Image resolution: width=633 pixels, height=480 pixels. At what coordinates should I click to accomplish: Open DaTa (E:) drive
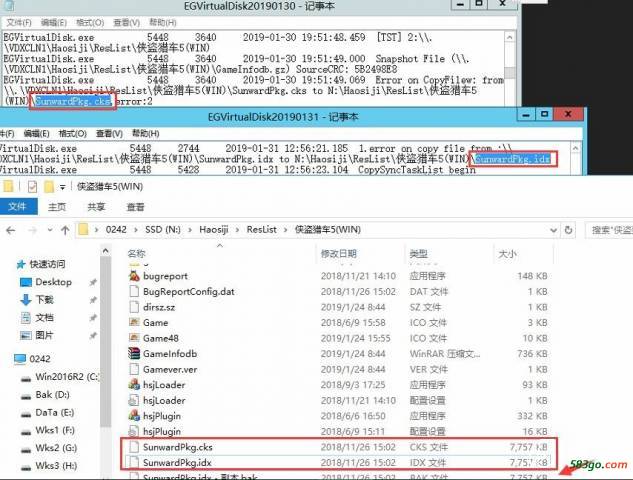tap(54, 412)
